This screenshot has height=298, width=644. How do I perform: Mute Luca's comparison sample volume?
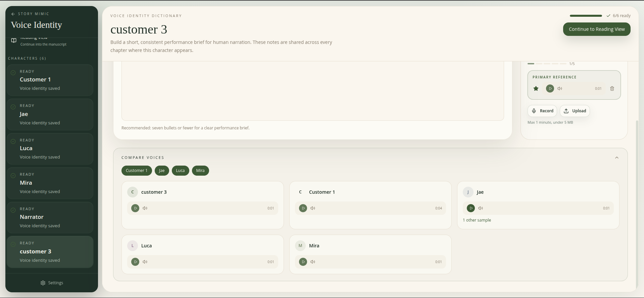click(145, 262)
